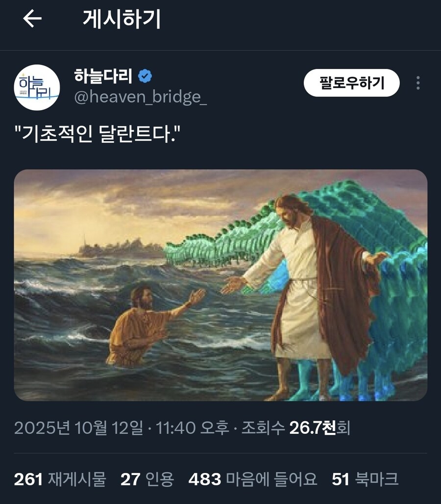The image size is (441, 504).
Task: Open the 하늘다리 profile avatar
Action: (x=37, y=87)
